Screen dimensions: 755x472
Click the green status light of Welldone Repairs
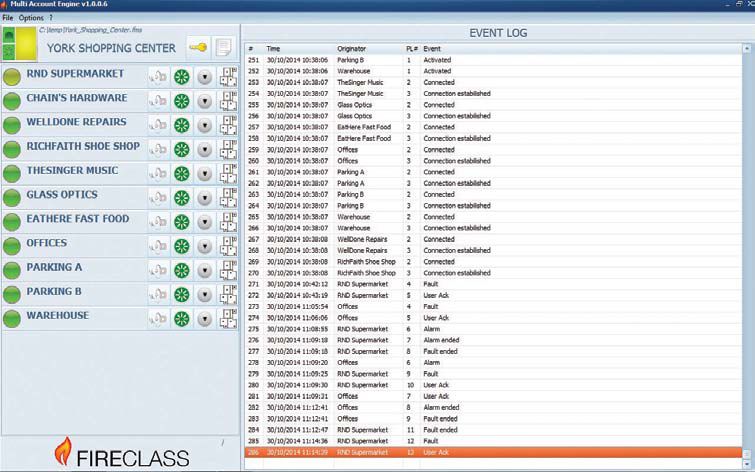pos(12,125)
